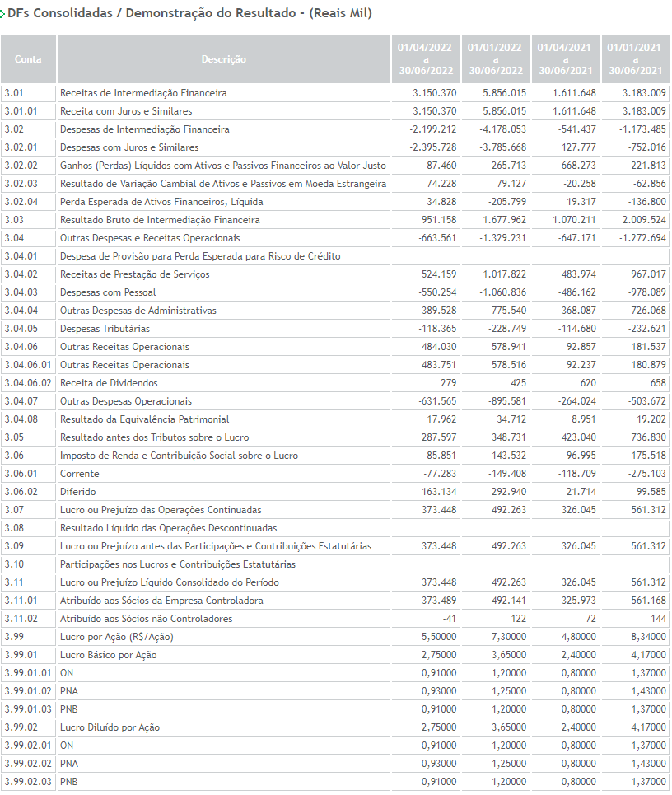Click value 373.489 in row 3.11.01

pyautogui.click(x=439, y=601)
